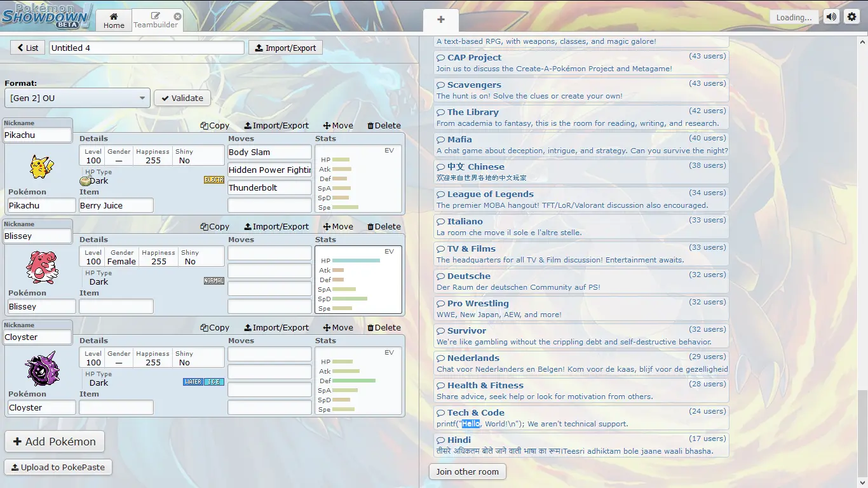The width and height of the screenshot is (868, 488).
Task: Edit the Blissey nickname field
Action: pos(37,236)
